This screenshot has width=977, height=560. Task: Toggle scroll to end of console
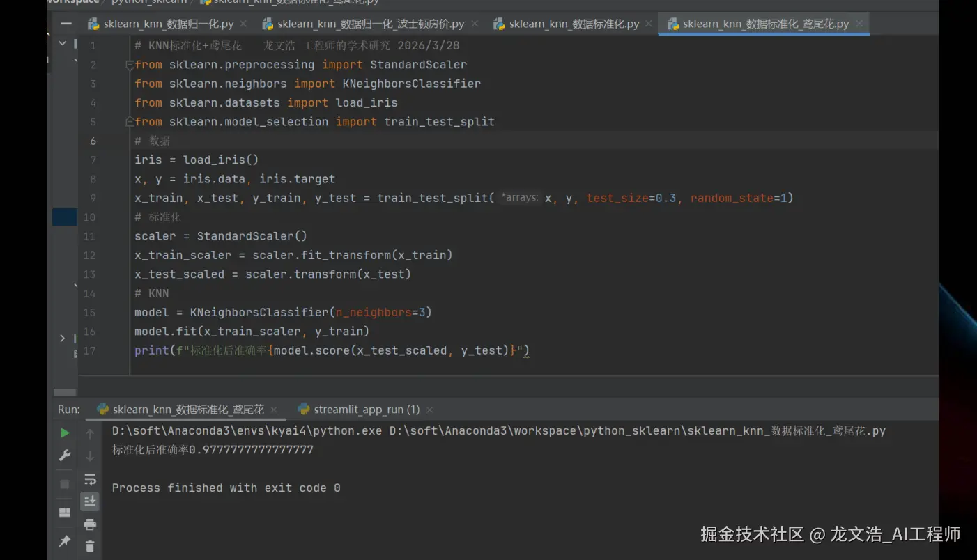tap(90, 501)
